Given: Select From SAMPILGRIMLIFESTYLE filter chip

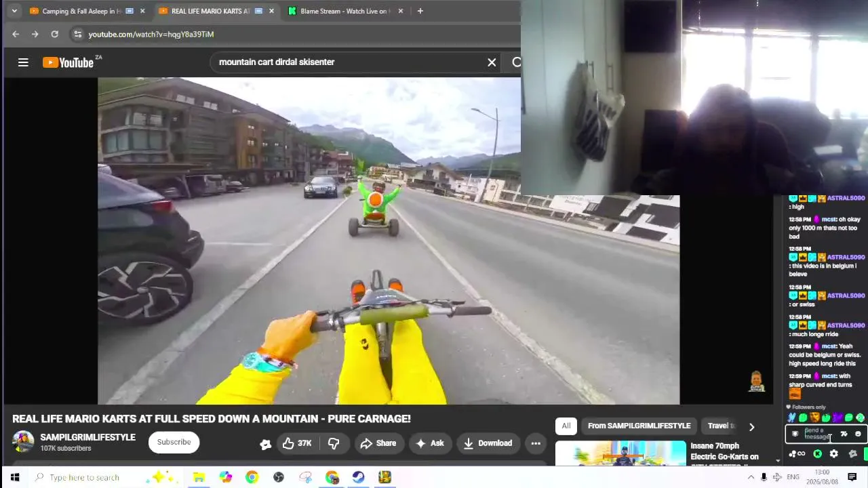Looking at the screenshot, I should click(x=639, y=426).
